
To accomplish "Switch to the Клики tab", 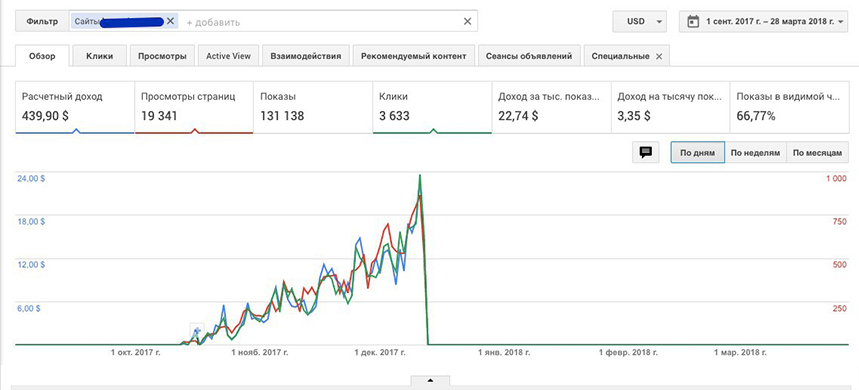I will [100, 56].
